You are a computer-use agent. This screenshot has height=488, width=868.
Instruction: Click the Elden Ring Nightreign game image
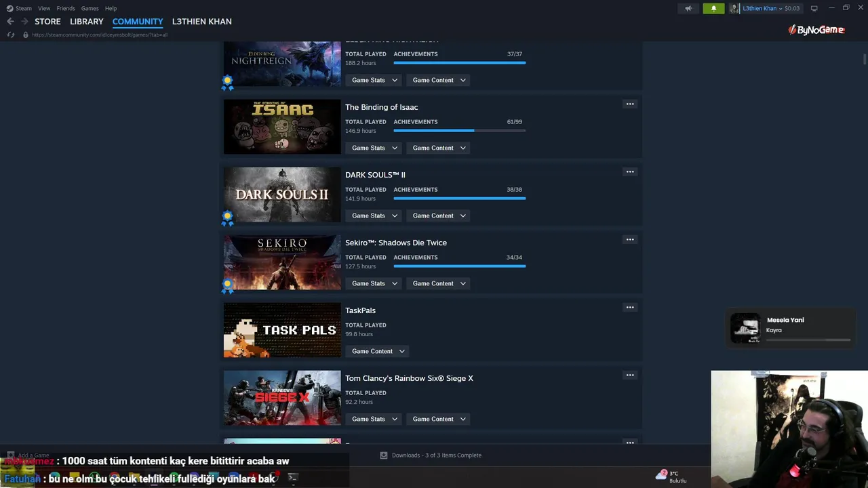click(x=282, y=64)
